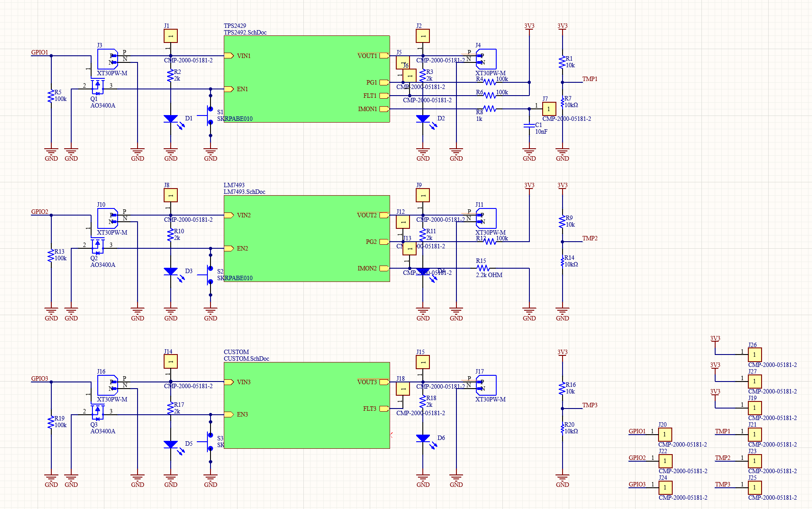Click the TMP3 net label by R16
812x509 pixels.
coord(590,405)
